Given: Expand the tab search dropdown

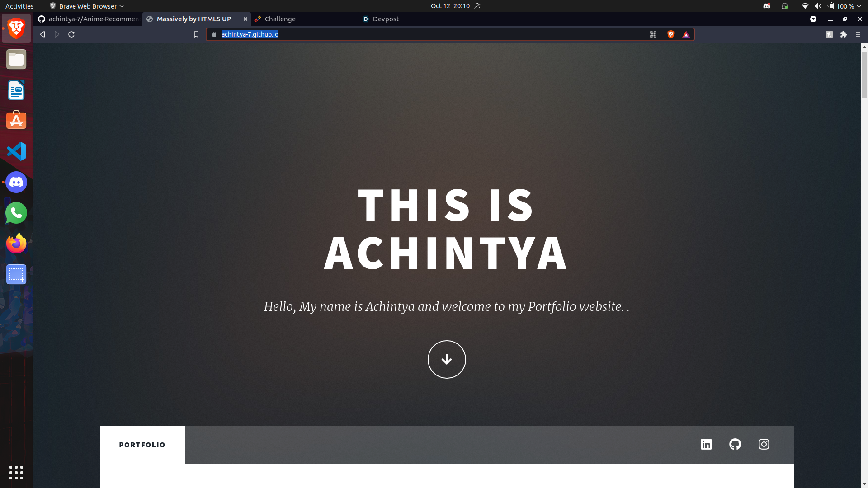Looking at the screenshot, I should pyautogui.click(x=813, y=19).
